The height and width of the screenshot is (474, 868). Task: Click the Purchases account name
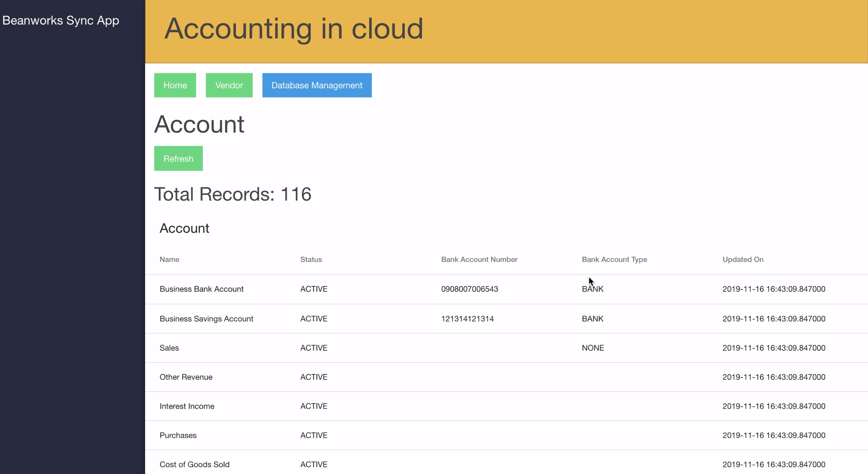click(178, 436)
